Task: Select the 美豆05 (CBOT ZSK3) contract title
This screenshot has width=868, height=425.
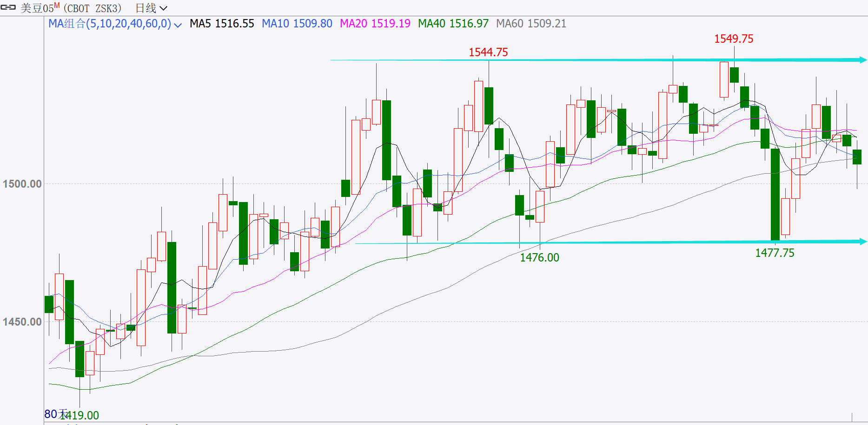Action: pos(71,8)
